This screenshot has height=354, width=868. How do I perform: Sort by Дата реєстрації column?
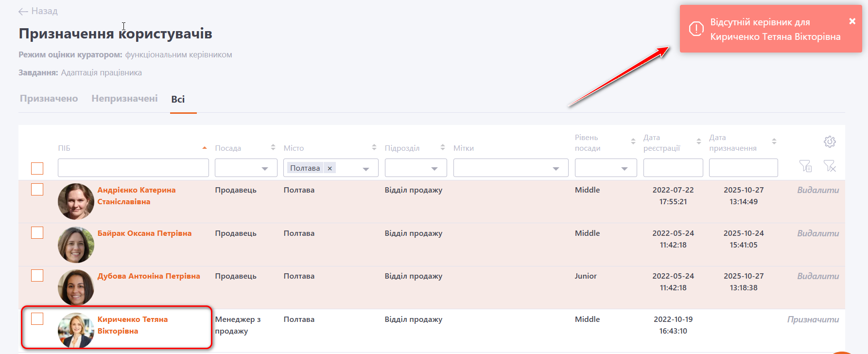698,142
